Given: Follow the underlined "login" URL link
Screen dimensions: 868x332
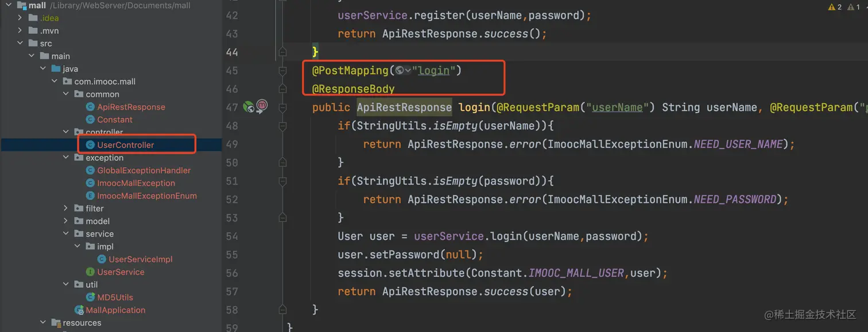Looking at the screenshot, I should [x=433, y=71].
